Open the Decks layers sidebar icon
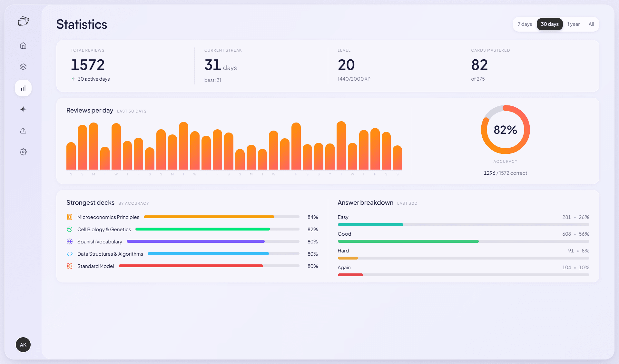Viewport: 619px width, 364px height. 23,67
